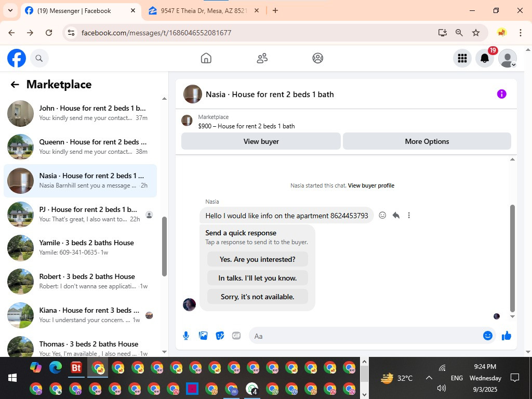Image resolution: width=532 pixels, height=399 pixels.
Task: Pick a GIF with the GIF icon
Action: click(x=236, y=336)
